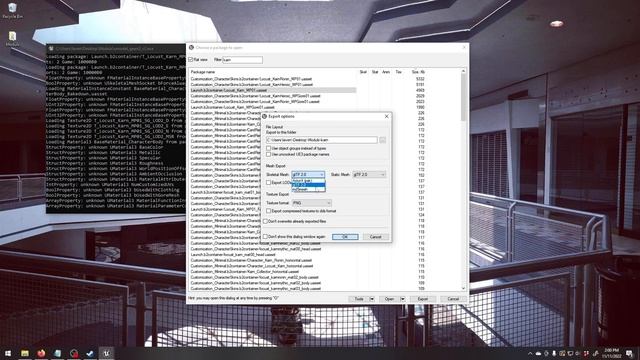The image size is (640, 360).
Task: Show hidden system tray icons
Action: click(530, 353)
